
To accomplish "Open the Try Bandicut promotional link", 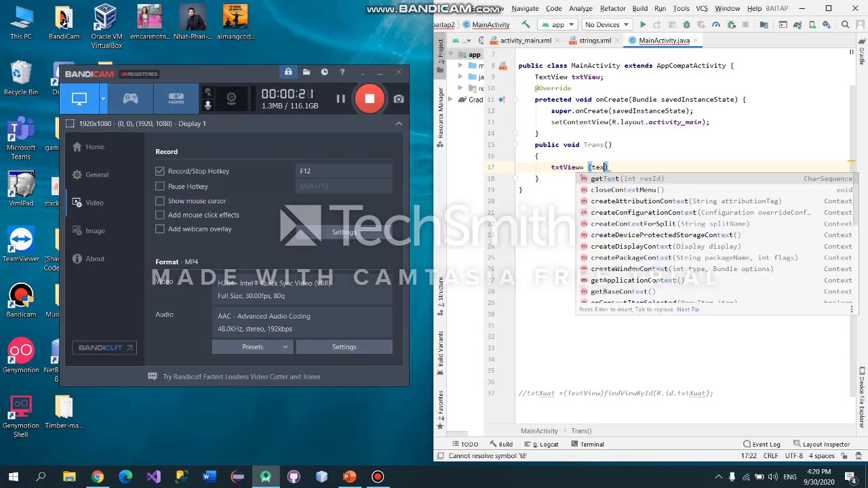I will [x=241, y=377].
